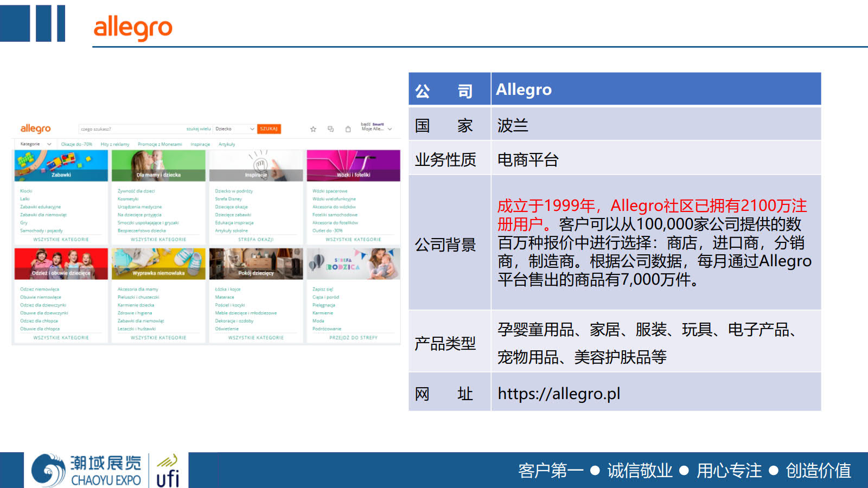
Task: Click the 'Pieluszki i chusteczki' link
Action: click(x=138, y=297)
